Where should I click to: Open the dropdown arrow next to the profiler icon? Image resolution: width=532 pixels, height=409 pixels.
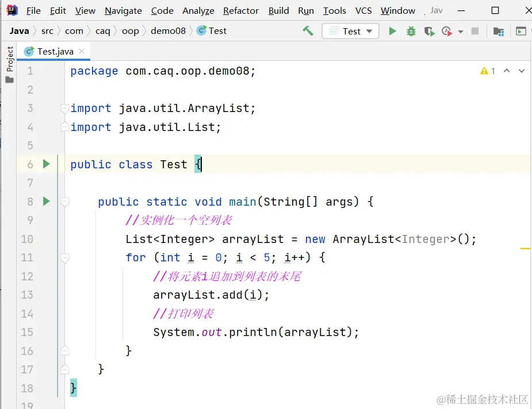pyautogui.click(x=461, y=32)
